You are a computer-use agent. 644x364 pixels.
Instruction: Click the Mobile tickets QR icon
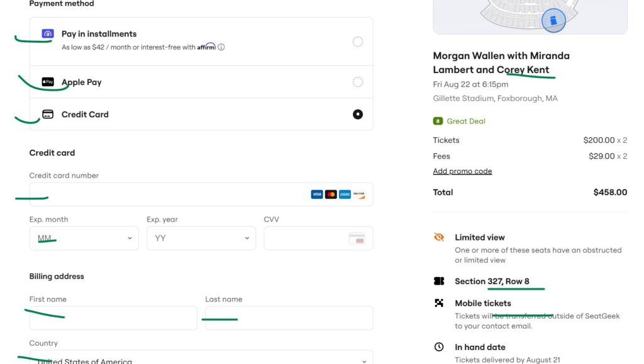[x=439, y=303]
